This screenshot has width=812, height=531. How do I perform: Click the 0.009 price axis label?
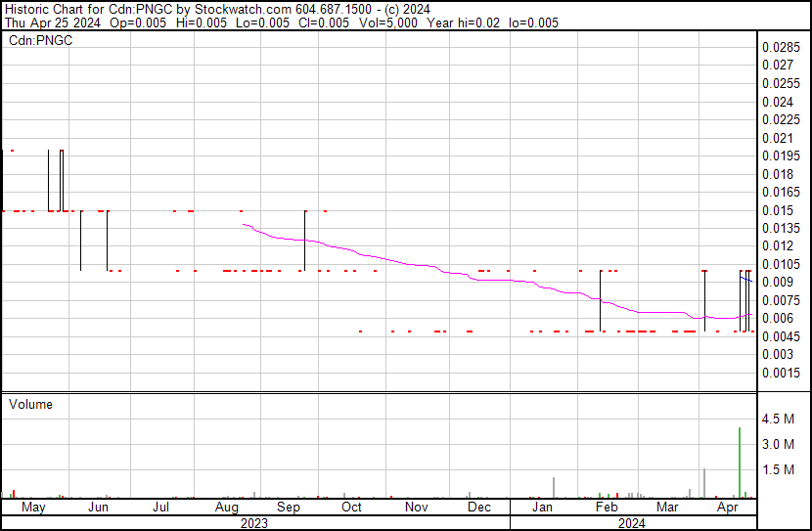point(778,282)
